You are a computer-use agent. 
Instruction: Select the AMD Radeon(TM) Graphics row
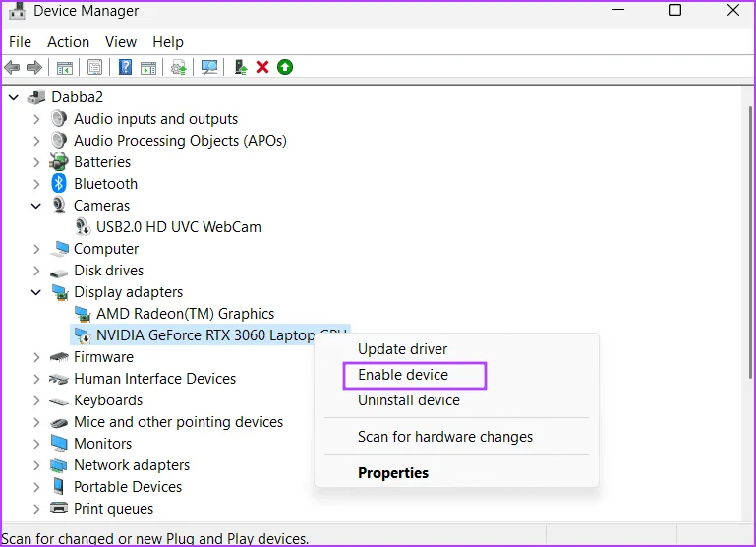click(x=185, y=314)
